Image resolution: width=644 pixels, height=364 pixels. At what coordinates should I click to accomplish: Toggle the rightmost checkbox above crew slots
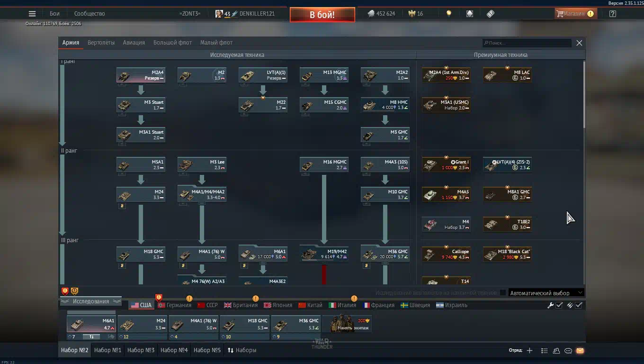click(579, 305)
